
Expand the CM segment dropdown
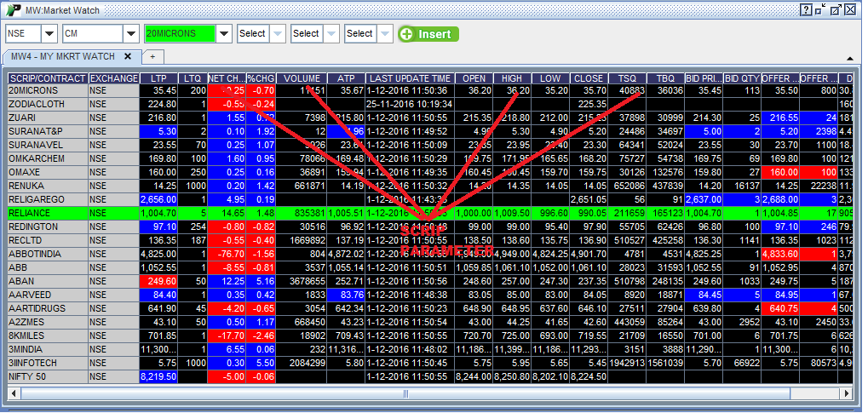130,33
